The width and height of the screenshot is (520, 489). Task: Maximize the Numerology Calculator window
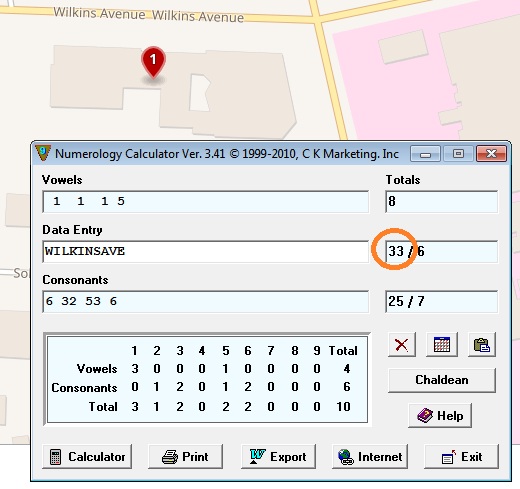[458, 154]
